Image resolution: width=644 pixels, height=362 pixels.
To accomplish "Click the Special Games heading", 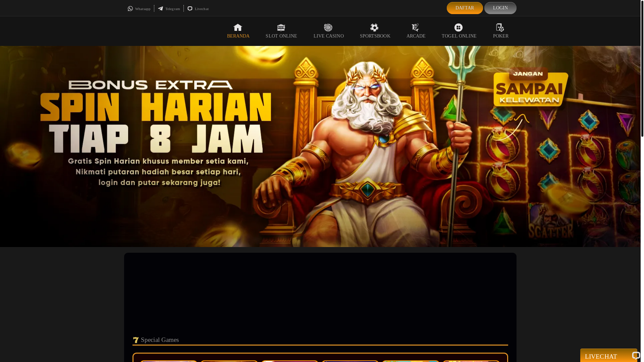I will tap(160, 340).
